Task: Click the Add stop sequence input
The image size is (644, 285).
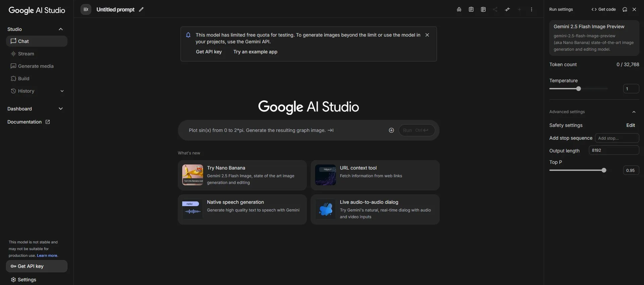Action: click(x=617, y=138)
